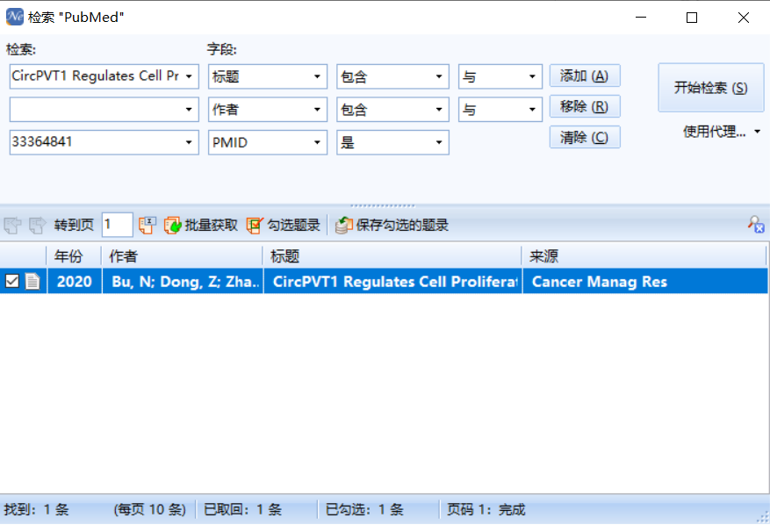Expand the 标题 field dropdown
The height and width of the screenshot is (532, 770).
pos(317,76)
